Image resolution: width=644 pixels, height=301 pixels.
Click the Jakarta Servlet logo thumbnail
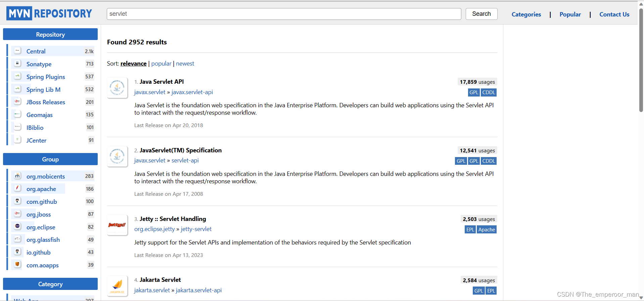(x=117, y=286)
